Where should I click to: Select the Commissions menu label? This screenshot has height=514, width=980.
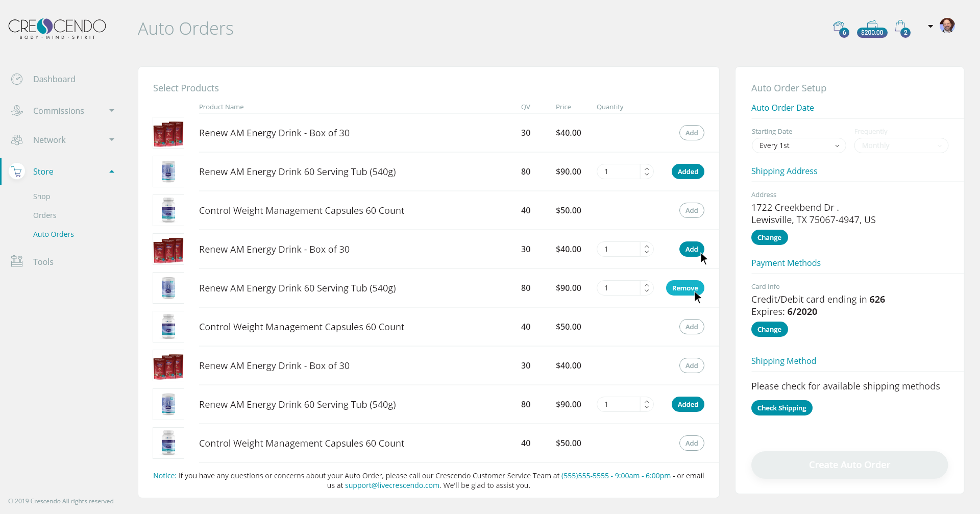(x=59, y=111)
